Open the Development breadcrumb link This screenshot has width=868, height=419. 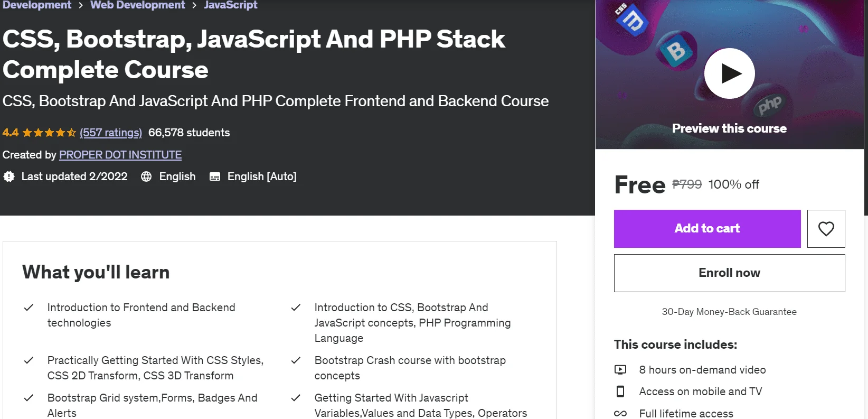click(37, 5)
